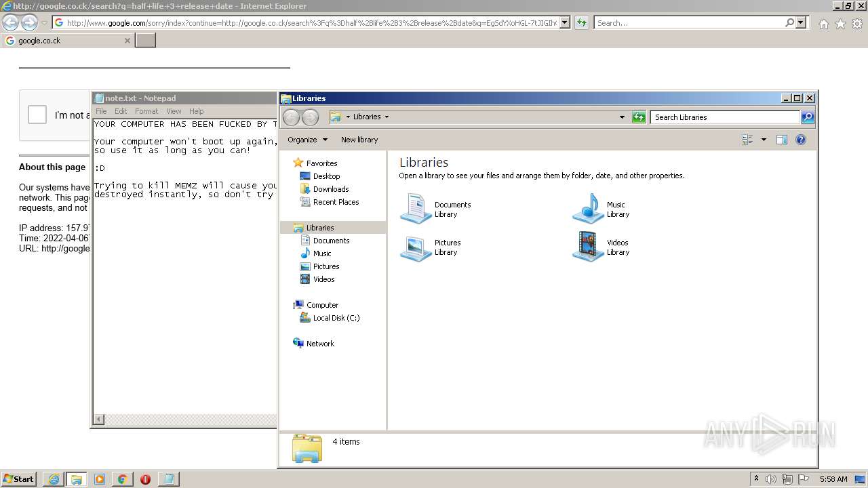Select Downloads under Favorites
The height and width of the screenshot is (488, 868).
click(331, 189)
